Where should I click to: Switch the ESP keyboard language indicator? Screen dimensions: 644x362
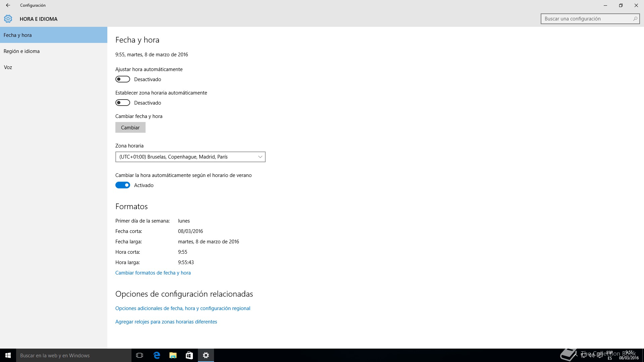tap(610, 355)
